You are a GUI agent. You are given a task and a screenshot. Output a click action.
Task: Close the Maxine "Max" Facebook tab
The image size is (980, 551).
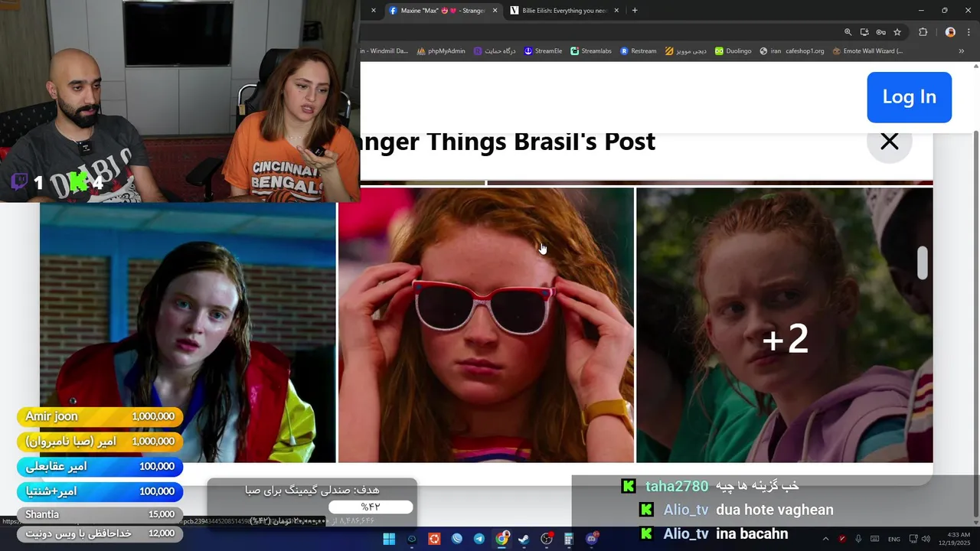click(495, 11)
